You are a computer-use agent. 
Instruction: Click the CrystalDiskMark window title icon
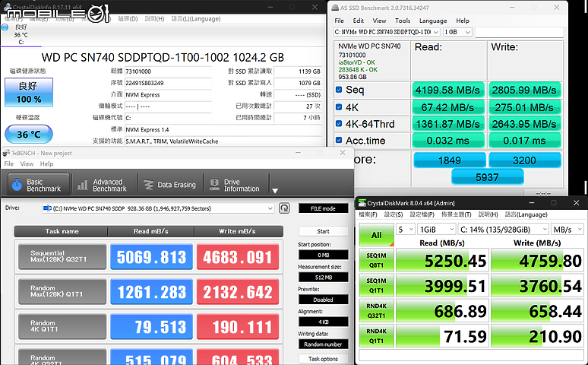point(362,203)
